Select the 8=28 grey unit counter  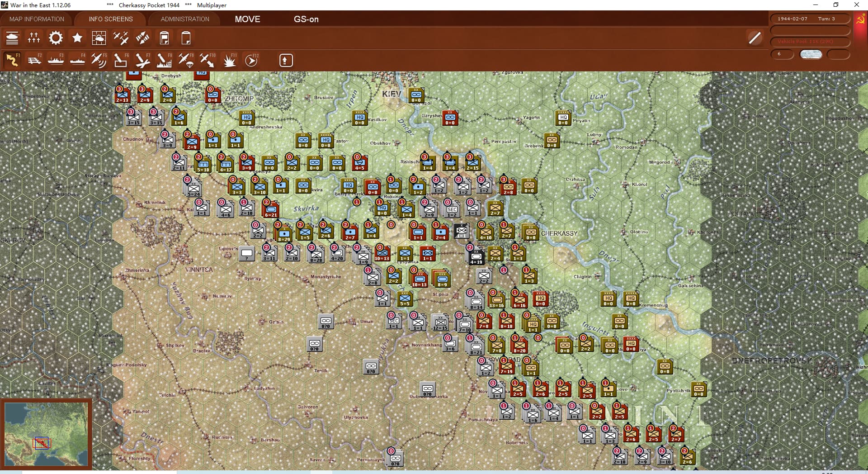(x=316, y=255)
